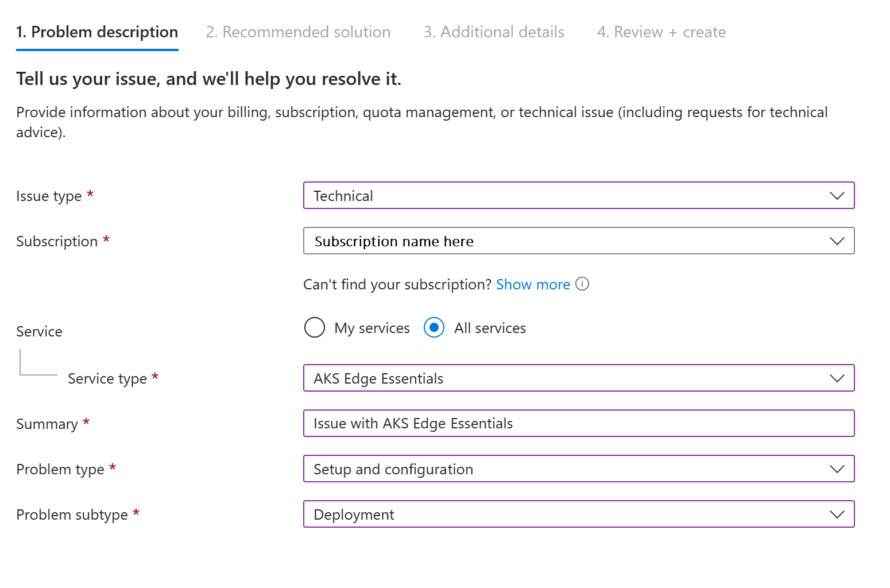
Task: Click the Show more link
Action: click(x=533, y=284)
